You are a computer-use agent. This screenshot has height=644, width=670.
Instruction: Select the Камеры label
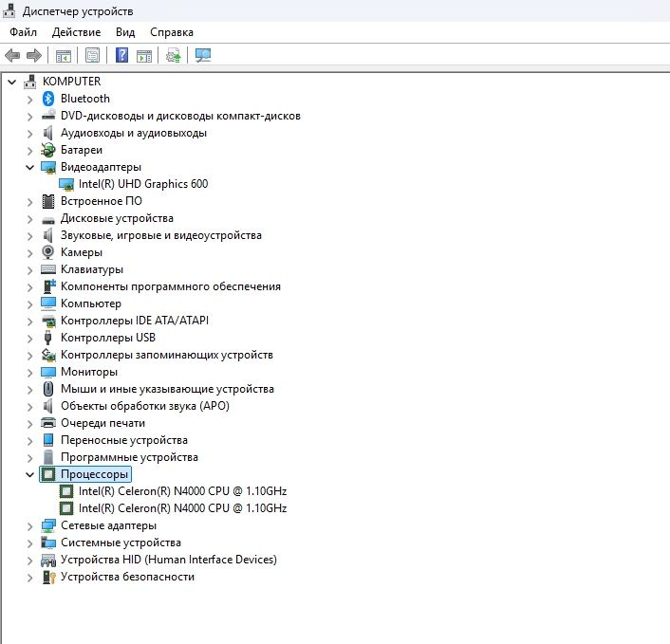82,252
